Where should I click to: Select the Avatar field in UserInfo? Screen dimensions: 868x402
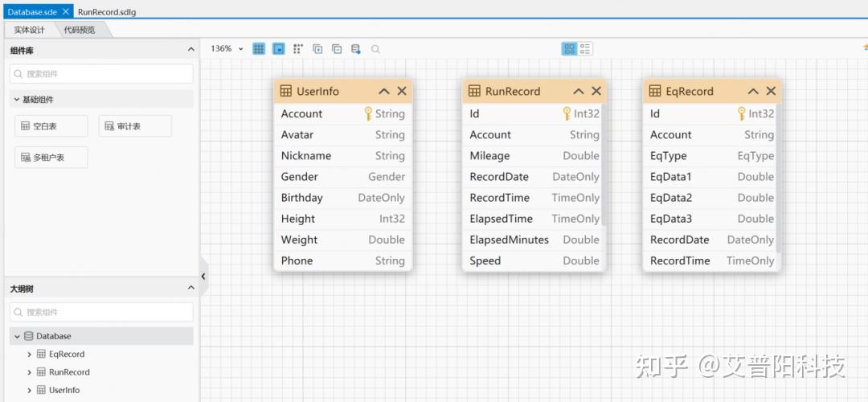(342, 135)
